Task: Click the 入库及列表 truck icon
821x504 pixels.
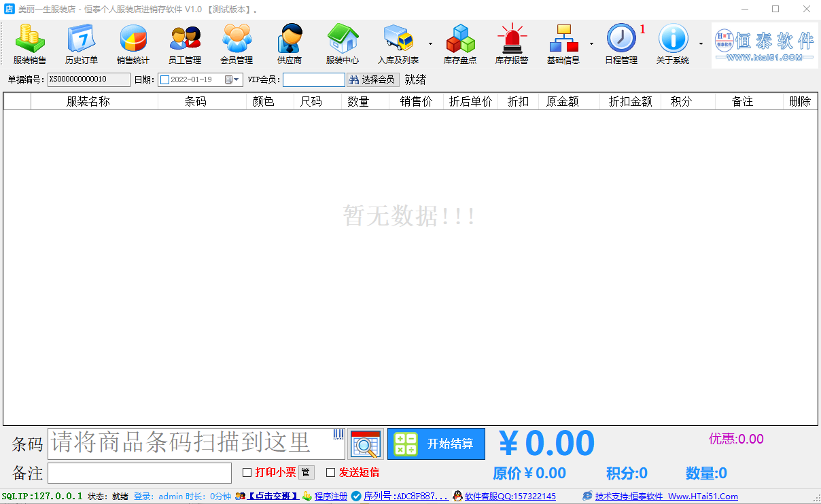Action: tap(399, 38)
